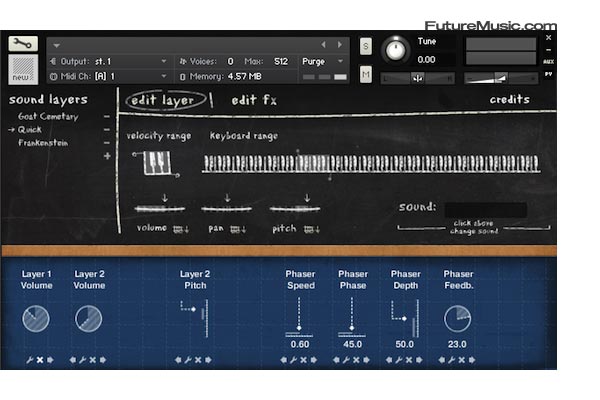Remove the Frankenstein layer with its minus icon

pos(107,143)
